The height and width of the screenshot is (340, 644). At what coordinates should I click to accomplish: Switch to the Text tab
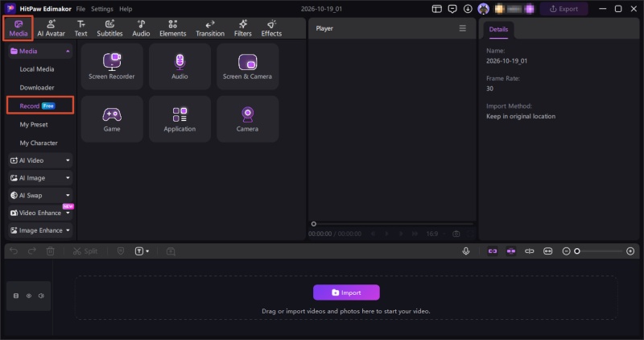coord(81,28)
